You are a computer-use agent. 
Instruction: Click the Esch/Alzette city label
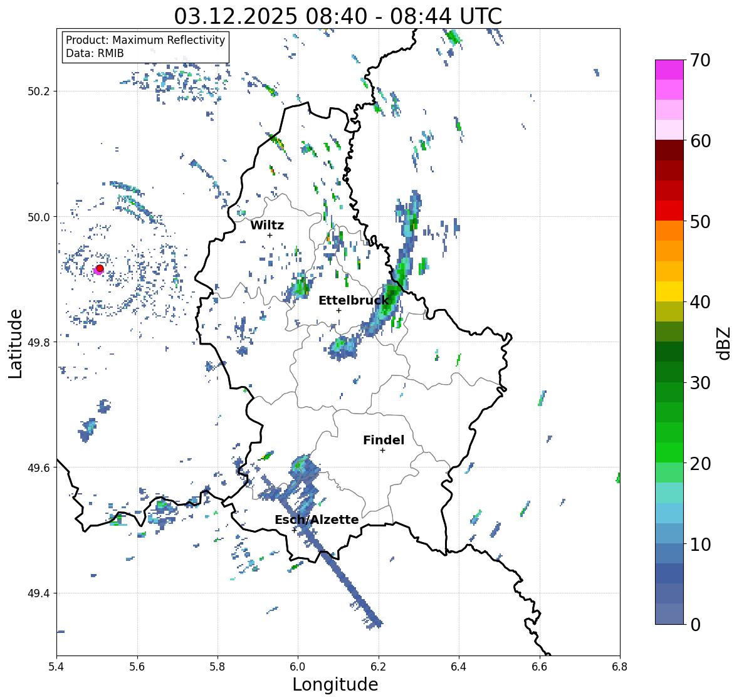tap(317, 520)
